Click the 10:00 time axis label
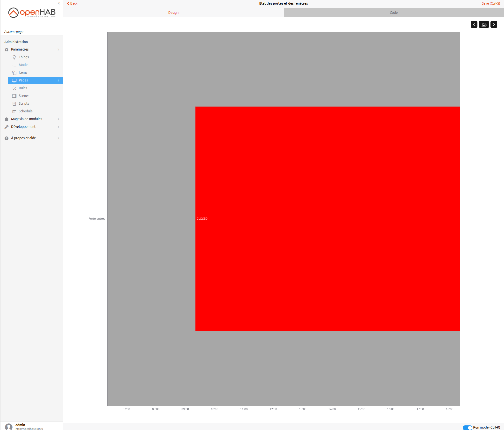 214,409
